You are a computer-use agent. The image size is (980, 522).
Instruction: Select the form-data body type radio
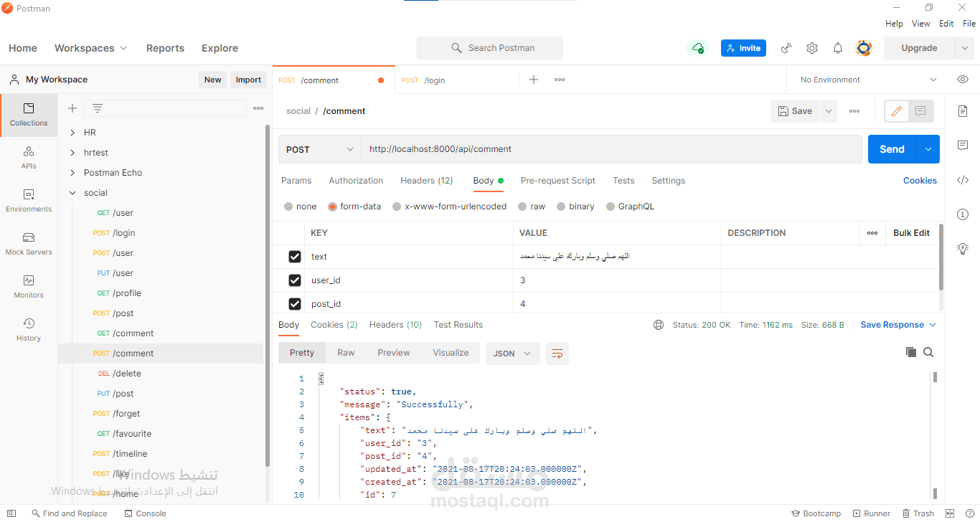[x=332, y=207]
